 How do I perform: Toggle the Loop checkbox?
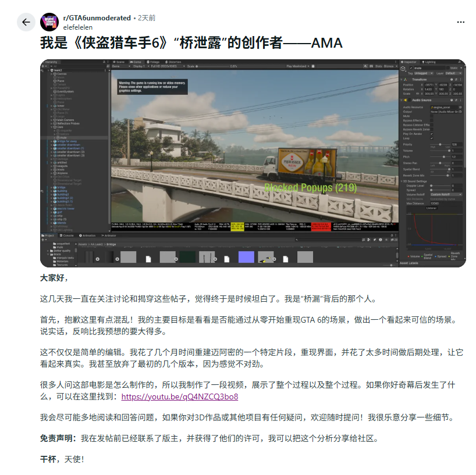tap(431, 138)
